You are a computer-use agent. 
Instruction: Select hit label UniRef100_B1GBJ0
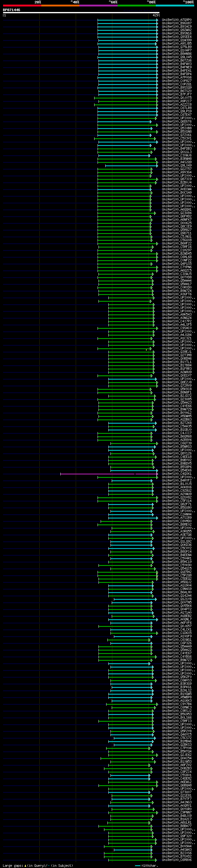[x=176, y=430]
